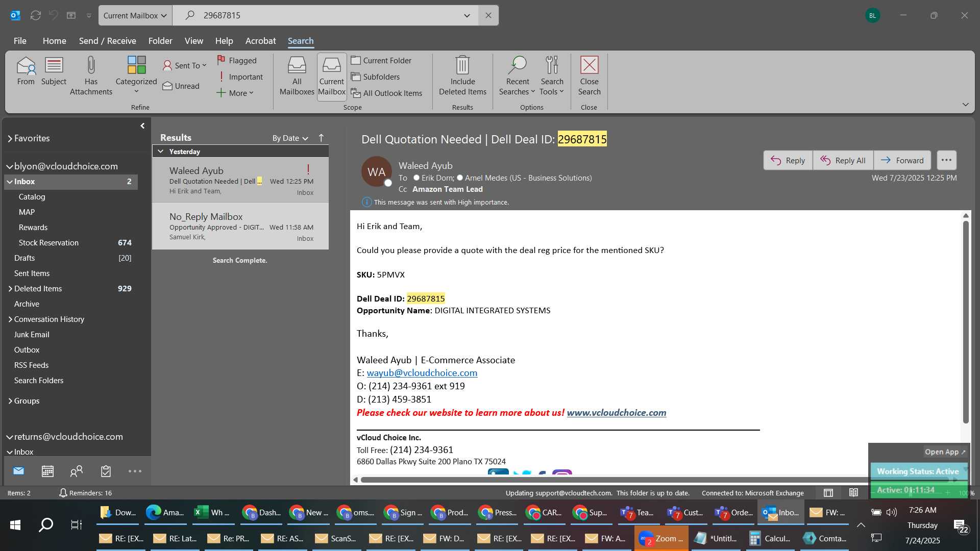980x551 pixels.
Task: Expand Favorites section
Action: [x=10, y=138]
